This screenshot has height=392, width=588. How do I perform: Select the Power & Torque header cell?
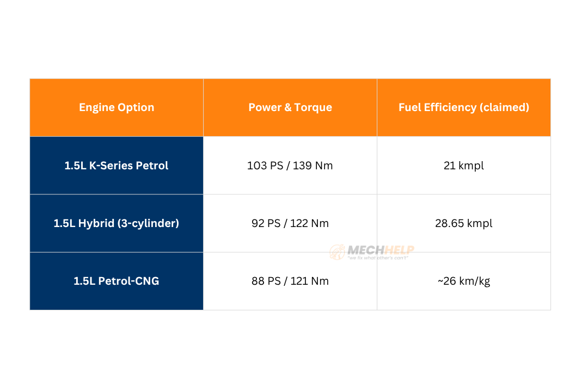[290, 107]
